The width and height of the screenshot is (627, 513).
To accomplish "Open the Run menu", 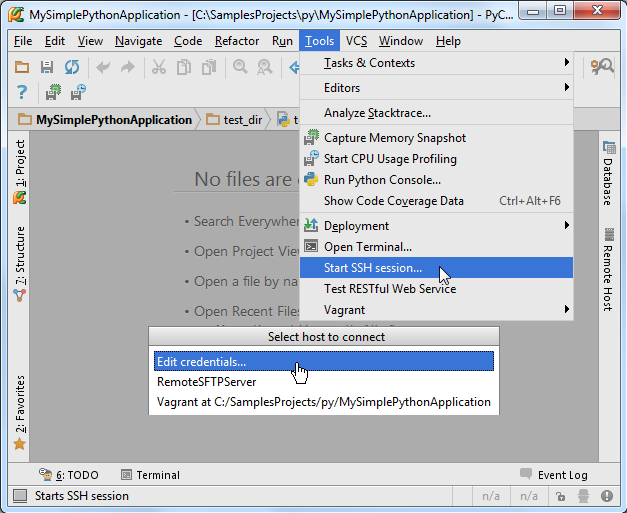I will [282, 41].
